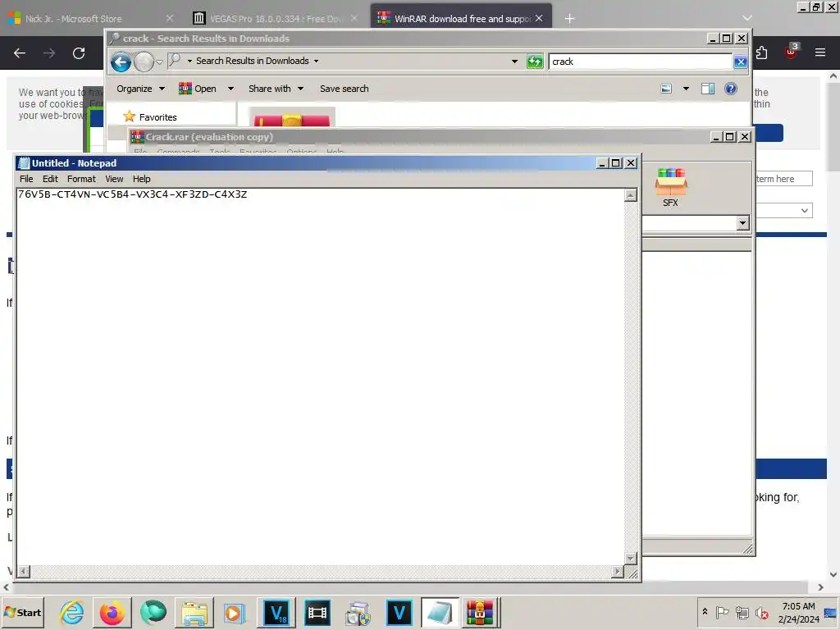Click the green globe browser taskbar icon
840x630 pixels.
(x=153, y=612)
